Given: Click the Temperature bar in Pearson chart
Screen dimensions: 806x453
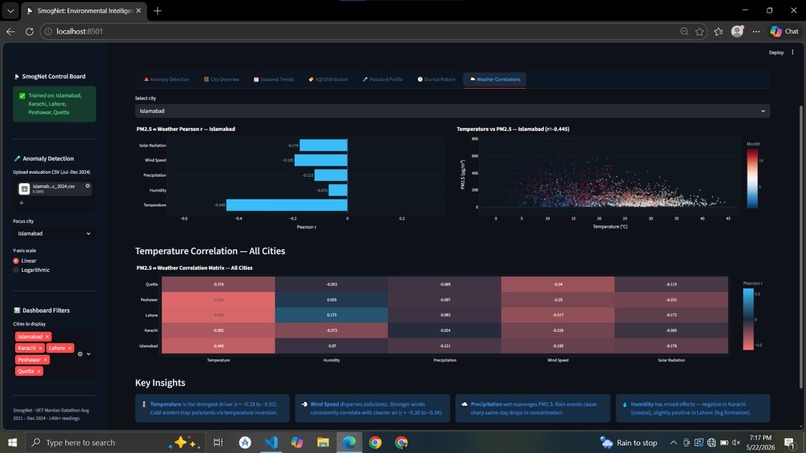Looking at the screenshot, I should pos(287,205).
